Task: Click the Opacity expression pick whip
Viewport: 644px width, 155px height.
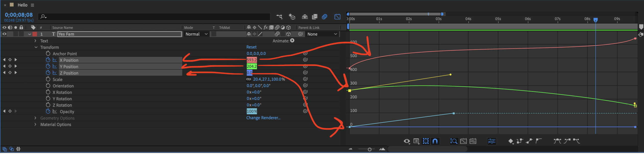Action: [305, 111]
